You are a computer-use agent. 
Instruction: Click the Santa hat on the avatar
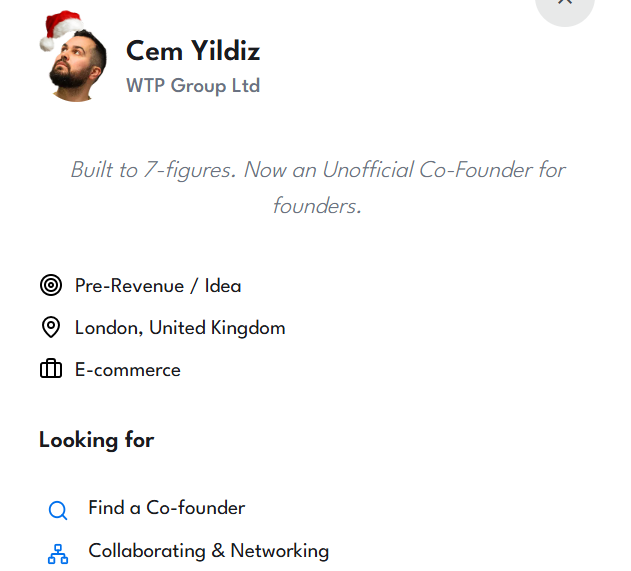tap(62, 28)
